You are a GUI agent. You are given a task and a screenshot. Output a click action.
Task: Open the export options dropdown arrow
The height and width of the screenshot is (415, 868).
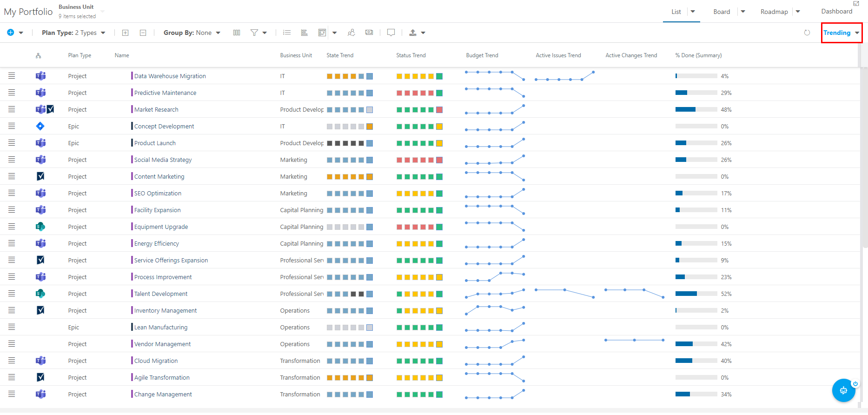[423, 33]
